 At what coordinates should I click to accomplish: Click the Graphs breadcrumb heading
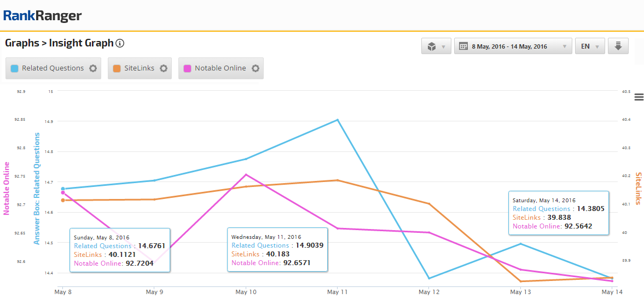click(22, 43)
